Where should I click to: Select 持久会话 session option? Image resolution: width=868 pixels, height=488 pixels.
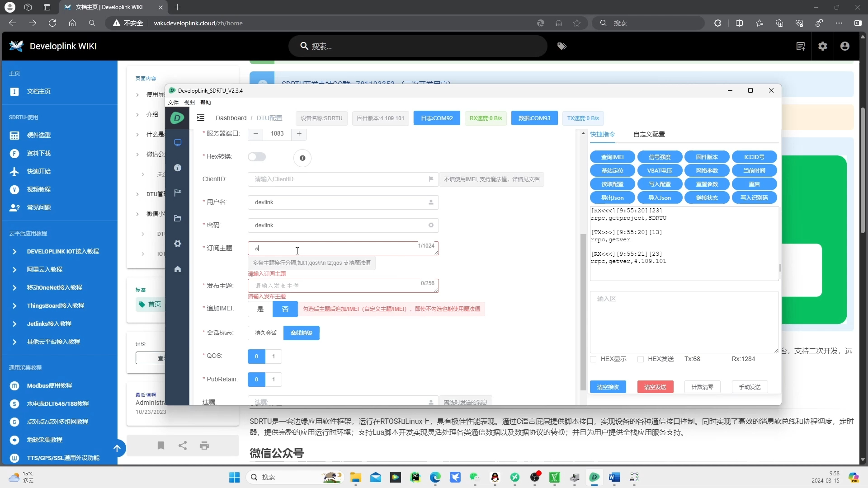(x=266, y=333)
